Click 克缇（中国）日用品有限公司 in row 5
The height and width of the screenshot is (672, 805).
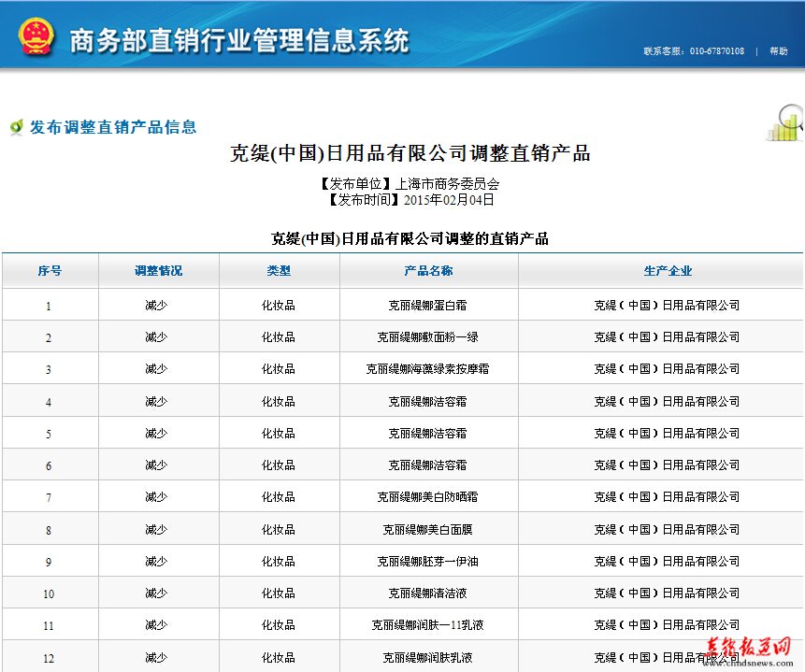click(667, 434)
